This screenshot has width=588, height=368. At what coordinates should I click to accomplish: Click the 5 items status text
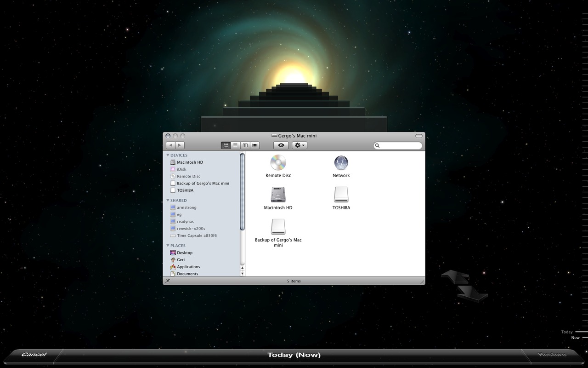pos(294,281)
